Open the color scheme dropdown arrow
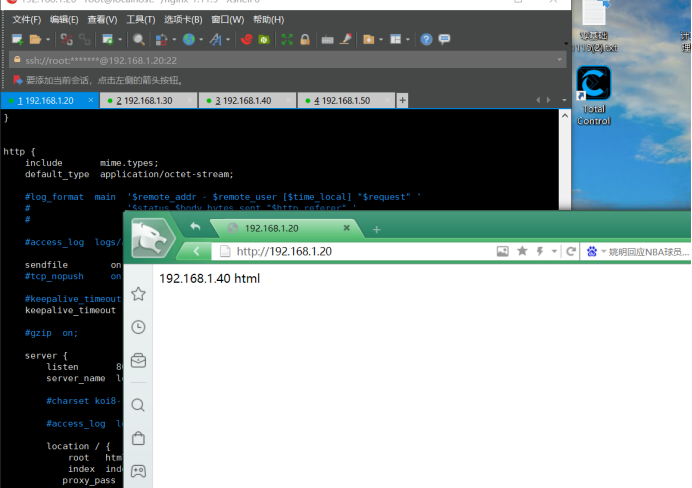 pyautogui.click(x=174, y=40)
